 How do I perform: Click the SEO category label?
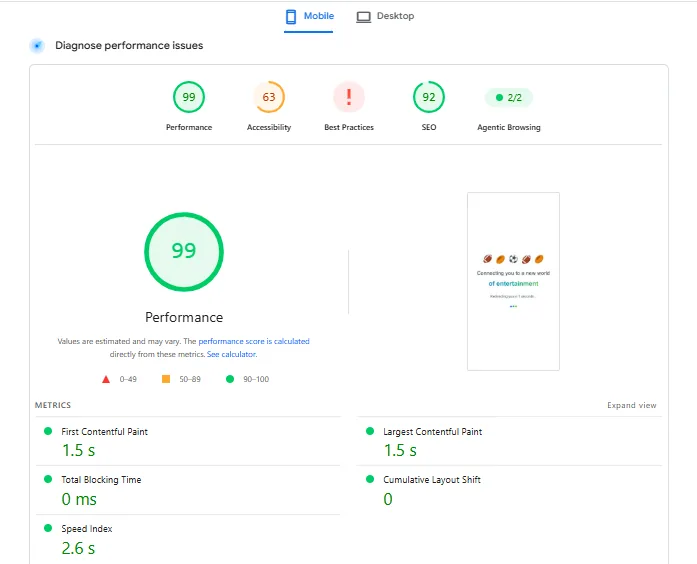(x=429, y=127)
